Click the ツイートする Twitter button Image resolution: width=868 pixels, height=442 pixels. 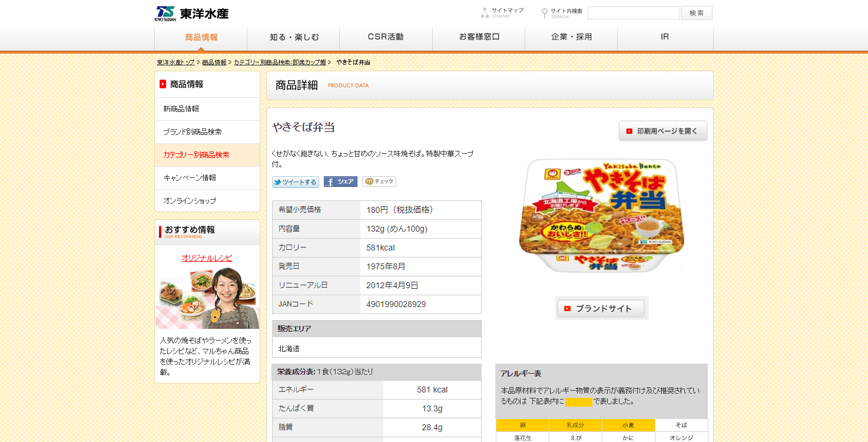[295, 182]
